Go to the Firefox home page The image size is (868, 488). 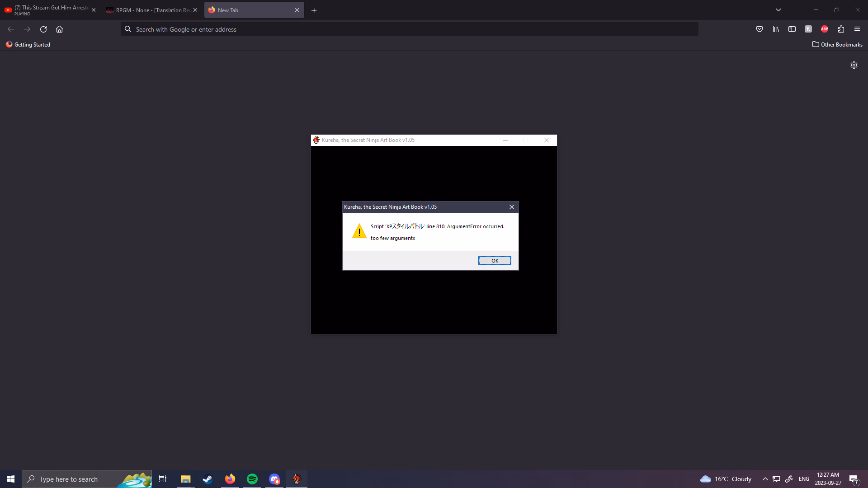pyautogui.click(x=59, y=29)
